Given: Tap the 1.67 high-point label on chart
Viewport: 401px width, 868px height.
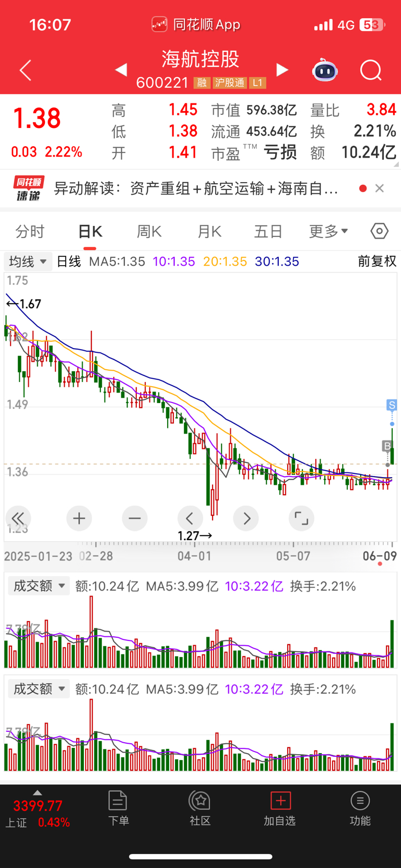Looking at the screenshot, I should click(24, 304).
